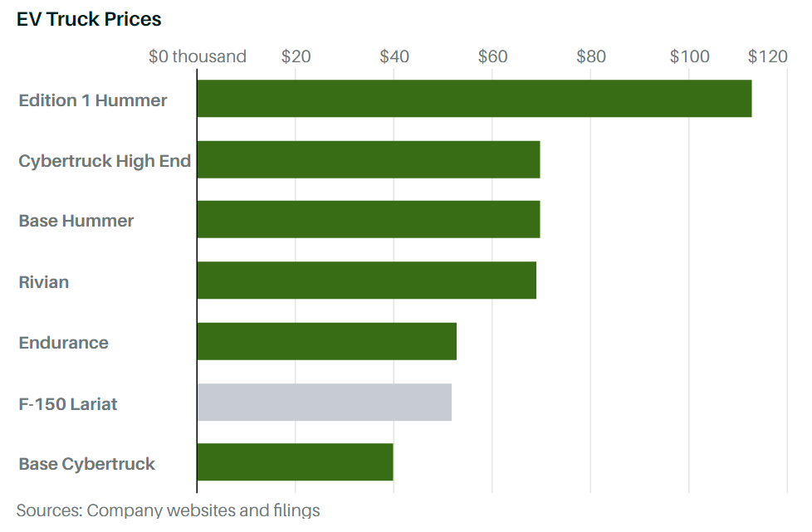Click the $120 axis tick label
The image size is (812, 532).
coord(767,56)
